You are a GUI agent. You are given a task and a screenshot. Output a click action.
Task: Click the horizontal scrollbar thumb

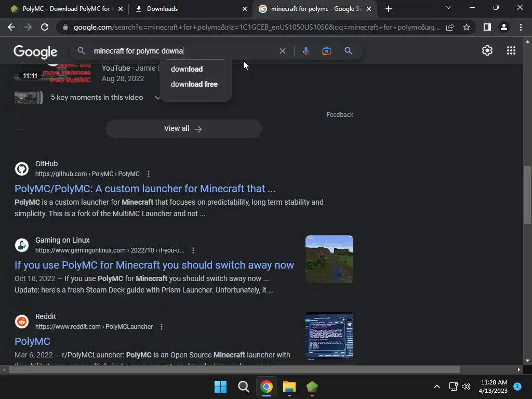[234, 370]
